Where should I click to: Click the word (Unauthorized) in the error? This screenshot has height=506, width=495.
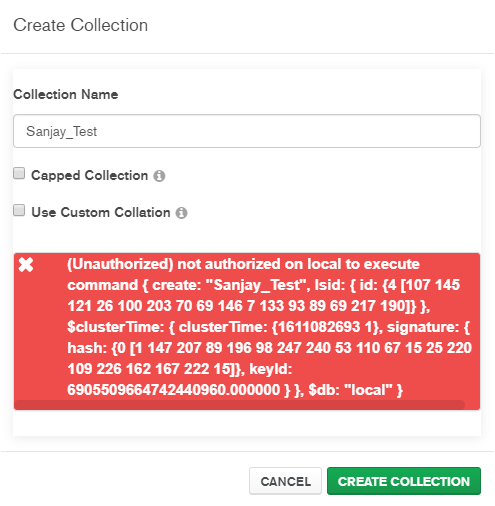pyautogui.click(x=120, y=264)
